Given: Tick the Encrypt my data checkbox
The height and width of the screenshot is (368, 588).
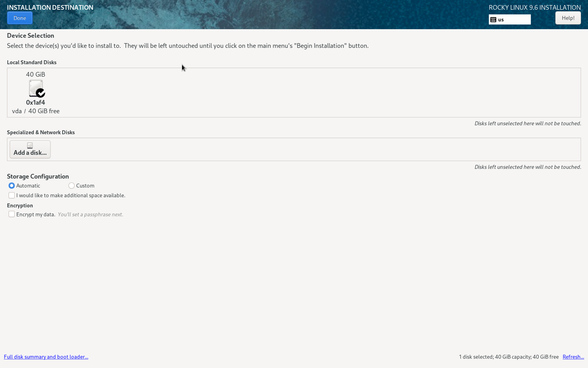Looking at the screenshot, I should 11,214.
